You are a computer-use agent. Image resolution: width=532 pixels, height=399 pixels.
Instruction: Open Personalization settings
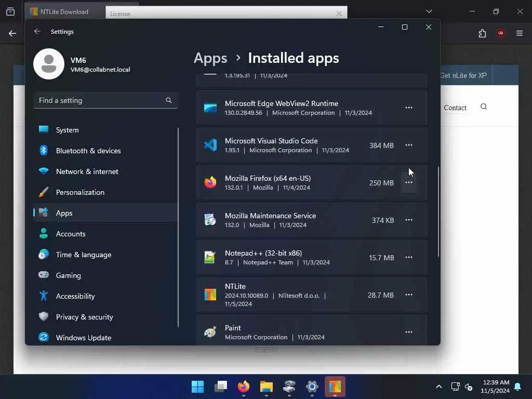(x=105, y=192)
